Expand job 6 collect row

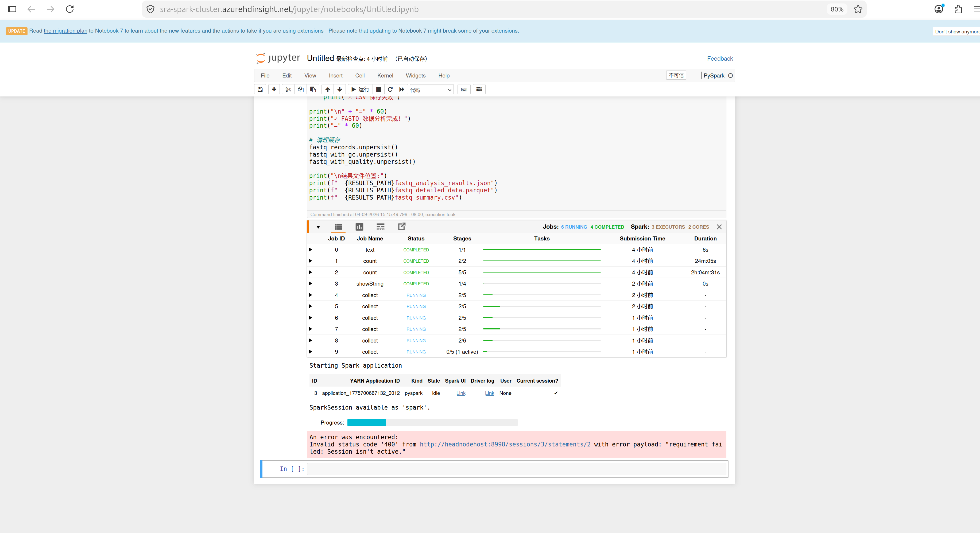(x=311, y=318)
